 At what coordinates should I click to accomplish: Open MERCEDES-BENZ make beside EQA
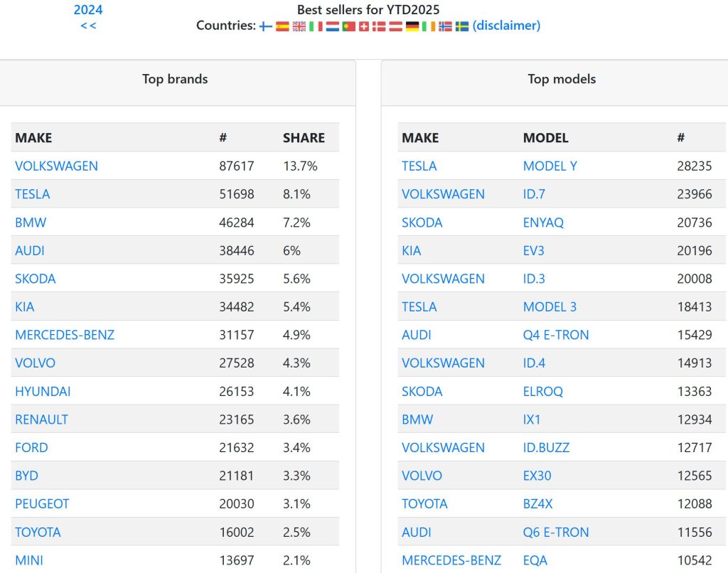click(451, 560)
